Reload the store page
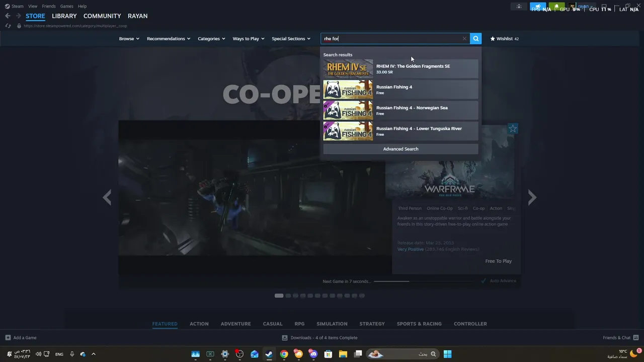This screenshot has height=362, width=644. [x=8, y=26]
